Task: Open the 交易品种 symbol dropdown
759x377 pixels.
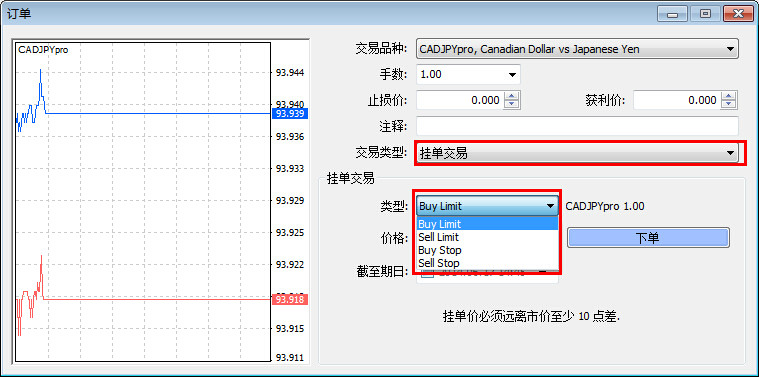Action: [577, 49]
